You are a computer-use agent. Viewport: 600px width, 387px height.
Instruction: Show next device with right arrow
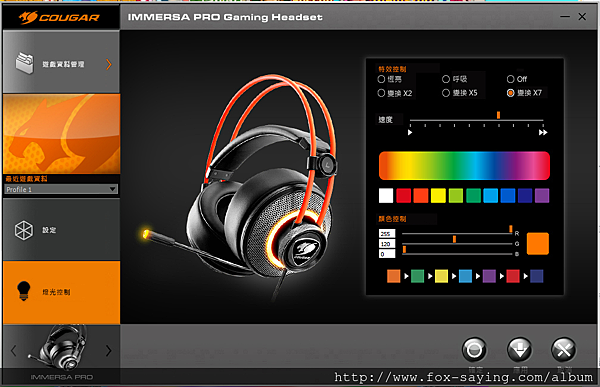coord(109,350)
